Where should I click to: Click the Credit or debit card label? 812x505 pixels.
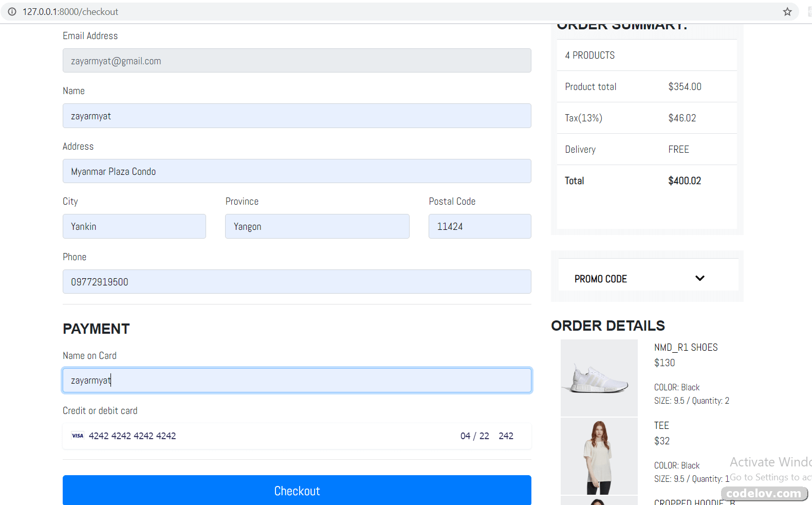pyautogui.click(x=100, y=410)
